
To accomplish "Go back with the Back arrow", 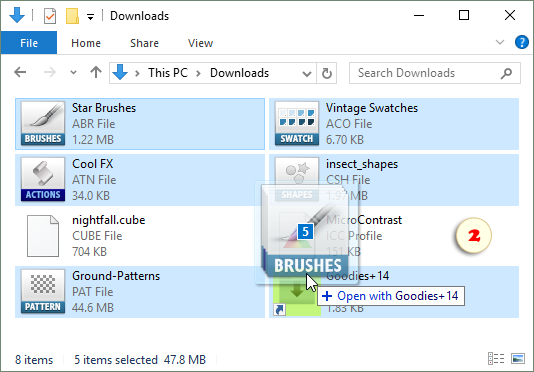I will click(x=20, y=72).
